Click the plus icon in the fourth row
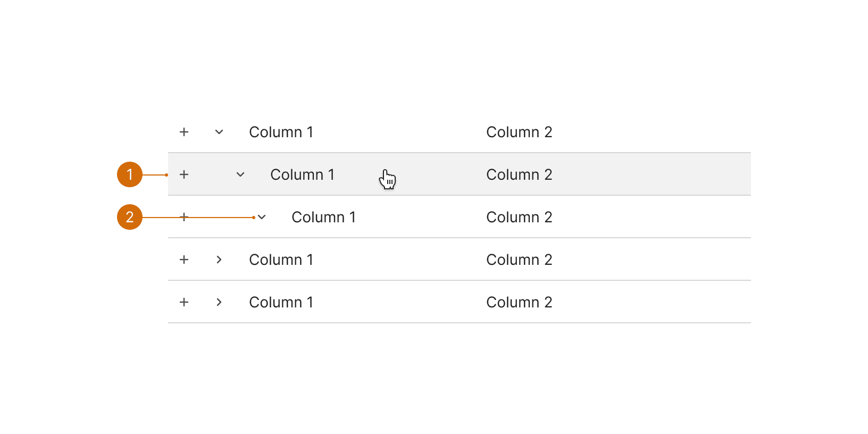Image resolution: width=868 pixels, height=434 pixels. 184,260
